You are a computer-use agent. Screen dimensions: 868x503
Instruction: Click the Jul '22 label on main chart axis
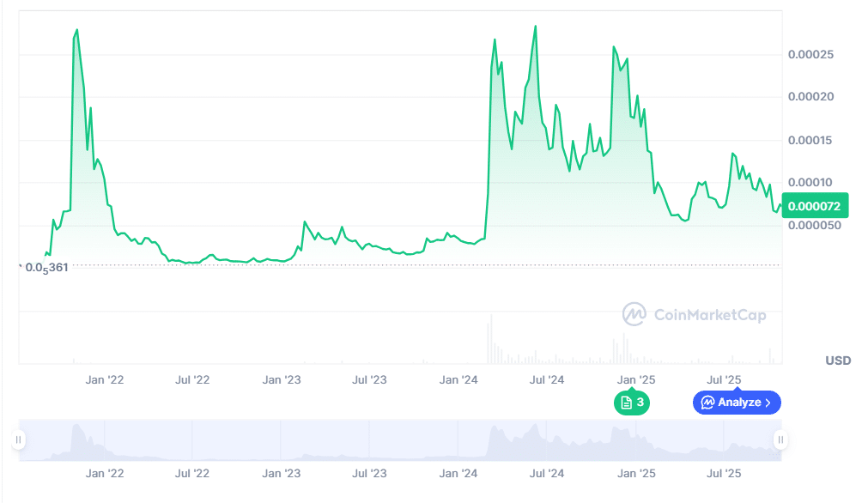pyautogui.click(x=192, y=379)
